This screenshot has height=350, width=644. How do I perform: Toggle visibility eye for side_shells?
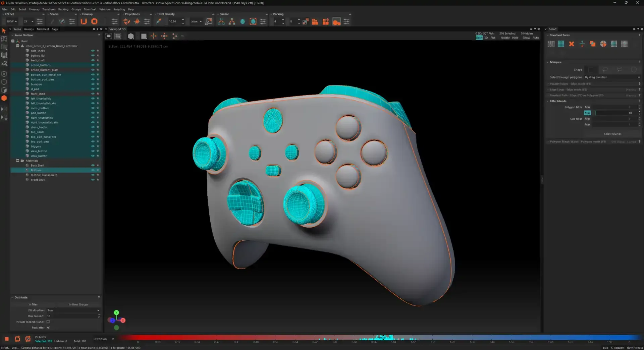click(x=93, y=51)
